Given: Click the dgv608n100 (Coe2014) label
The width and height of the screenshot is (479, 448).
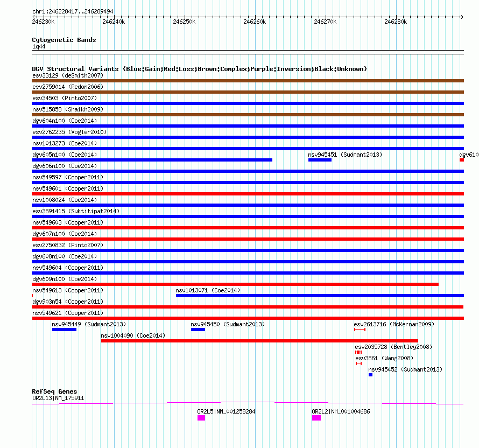Looking at the screenshot, I should [65, 256].
